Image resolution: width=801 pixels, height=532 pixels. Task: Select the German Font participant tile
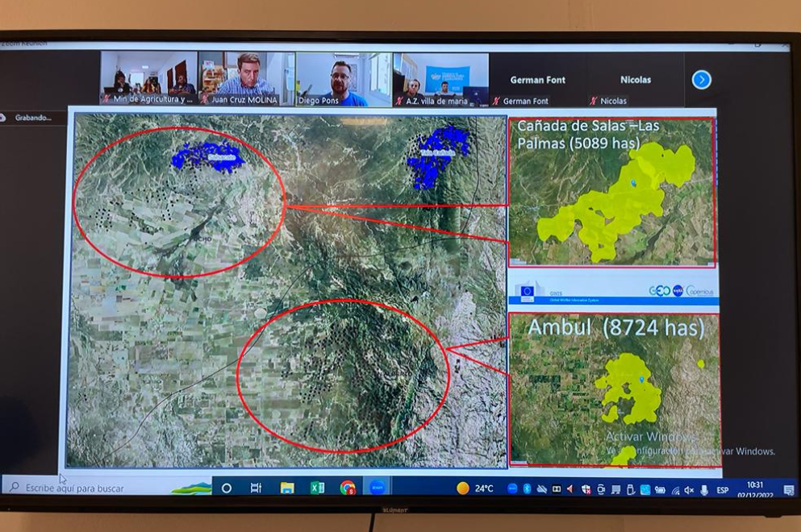tap(538, 80)
